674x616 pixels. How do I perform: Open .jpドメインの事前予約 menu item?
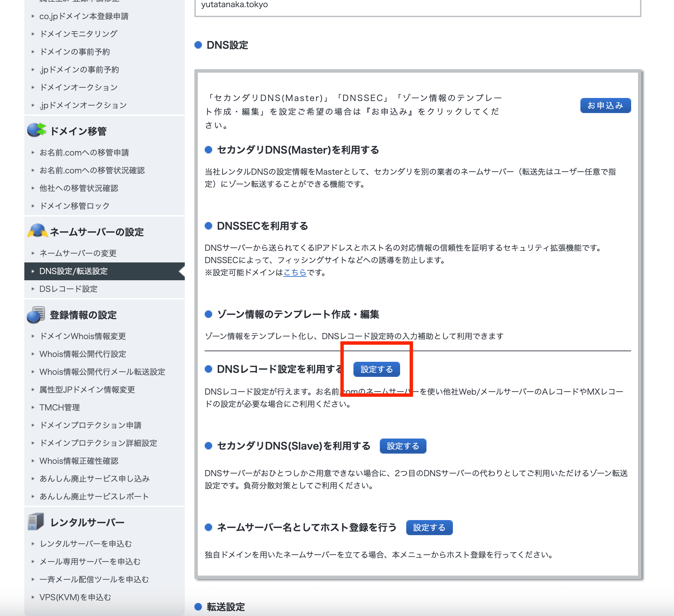[79, 70]
